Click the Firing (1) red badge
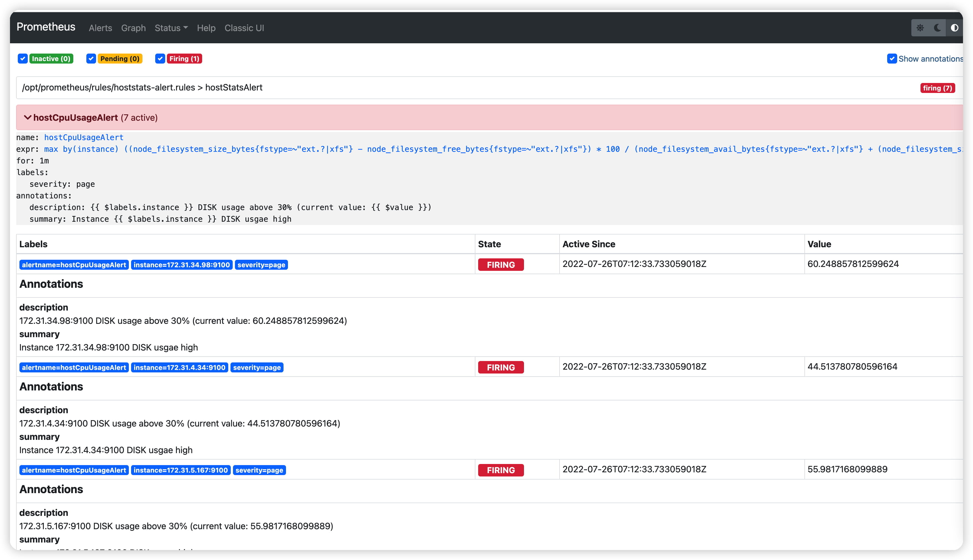Screen dimensions: 973x560 (184, 59)
